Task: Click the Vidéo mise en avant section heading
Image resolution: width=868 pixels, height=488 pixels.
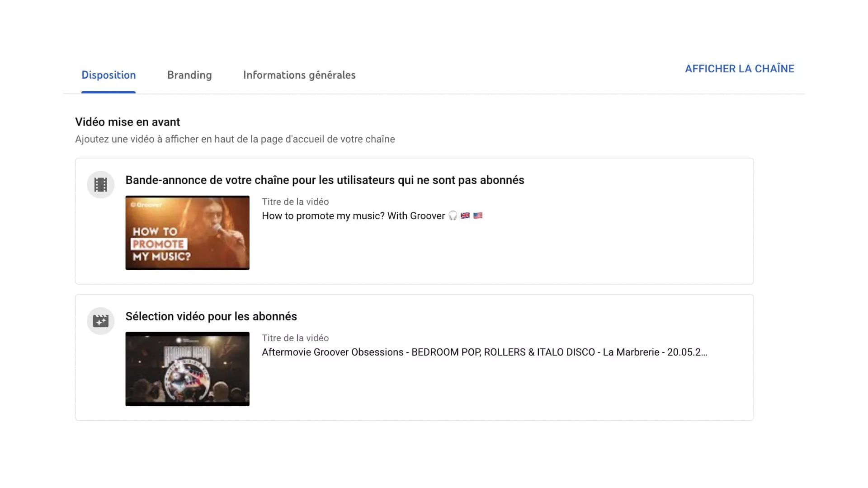Action: (x=127, y=122)
